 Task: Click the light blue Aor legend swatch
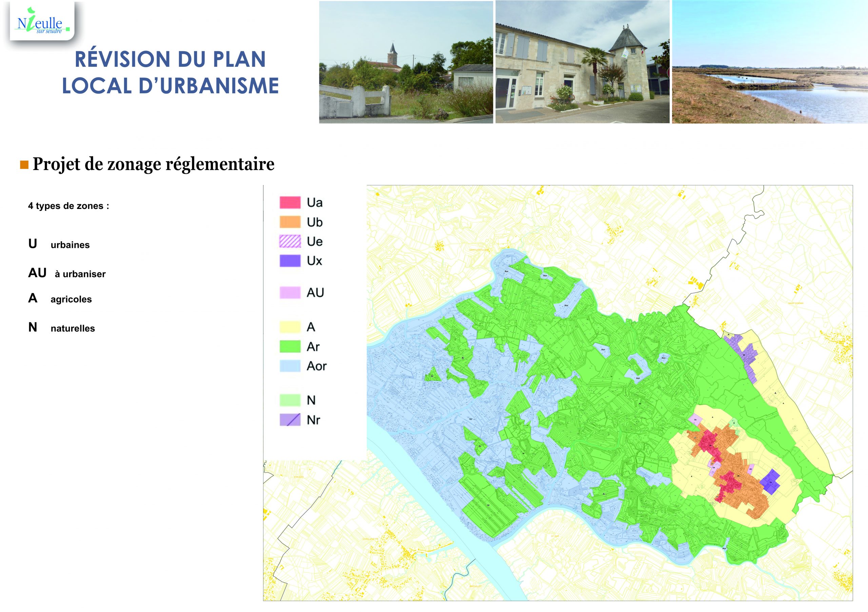290,366
